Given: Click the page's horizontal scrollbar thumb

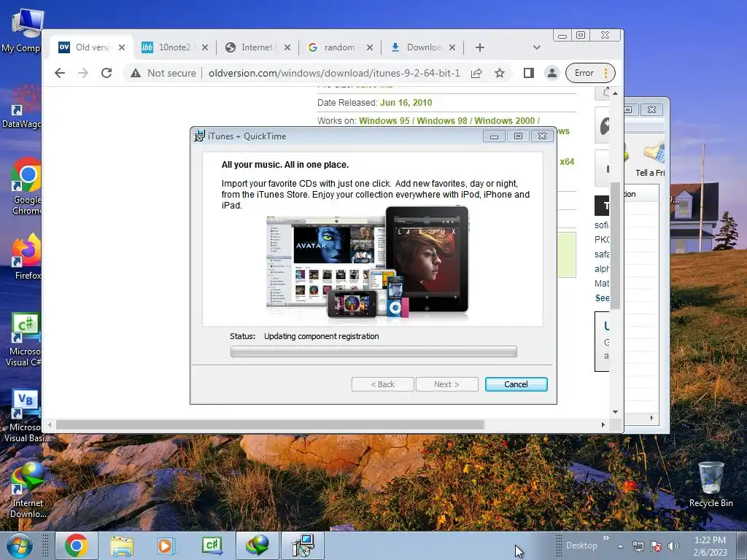Looking at the screenshot, I should (x=270, y=424).
